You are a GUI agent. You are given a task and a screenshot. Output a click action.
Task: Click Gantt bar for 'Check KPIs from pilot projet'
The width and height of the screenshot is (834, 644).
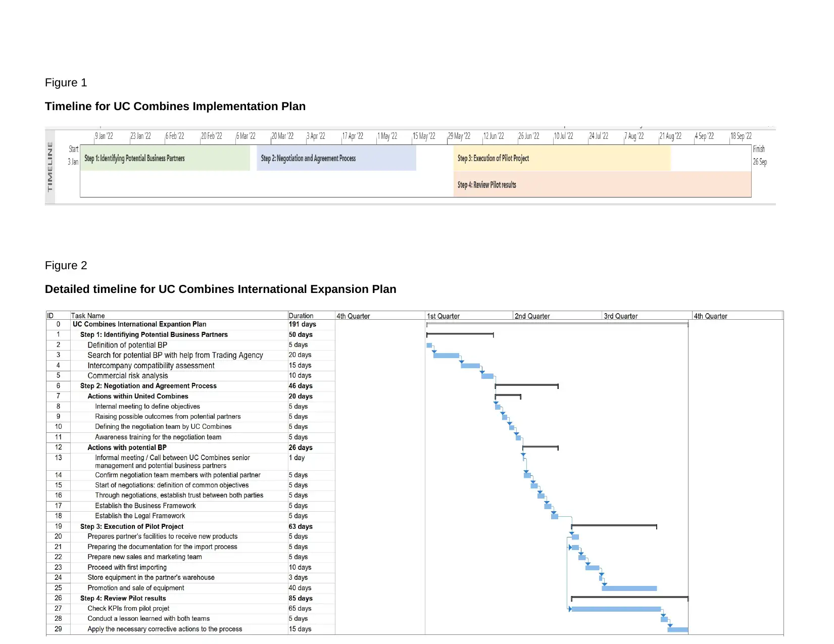(x=616, y=609)
